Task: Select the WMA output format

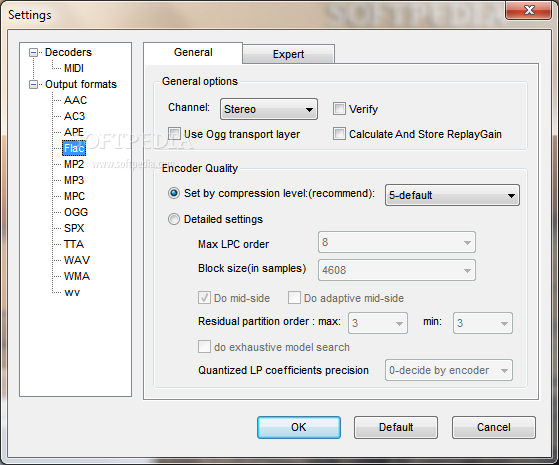Action: point(77,276)
